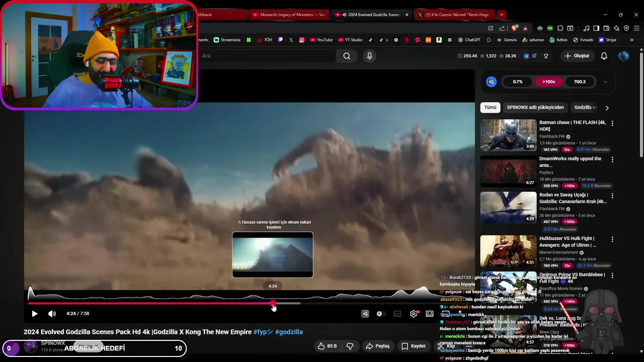Mute the video volume speaker icon
This screenshot has width=644, height=362.
(52, 314)
